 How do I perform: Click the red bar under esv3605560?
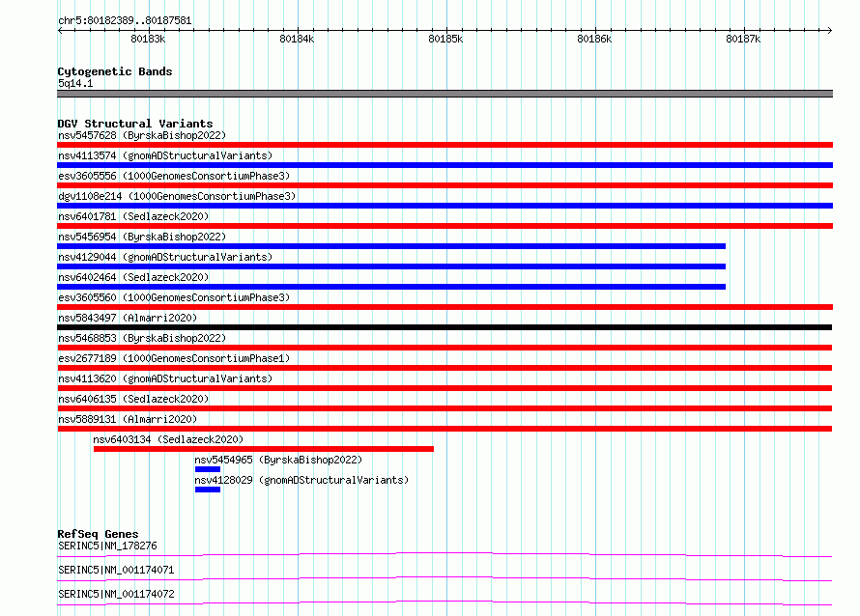pos(444,307)
